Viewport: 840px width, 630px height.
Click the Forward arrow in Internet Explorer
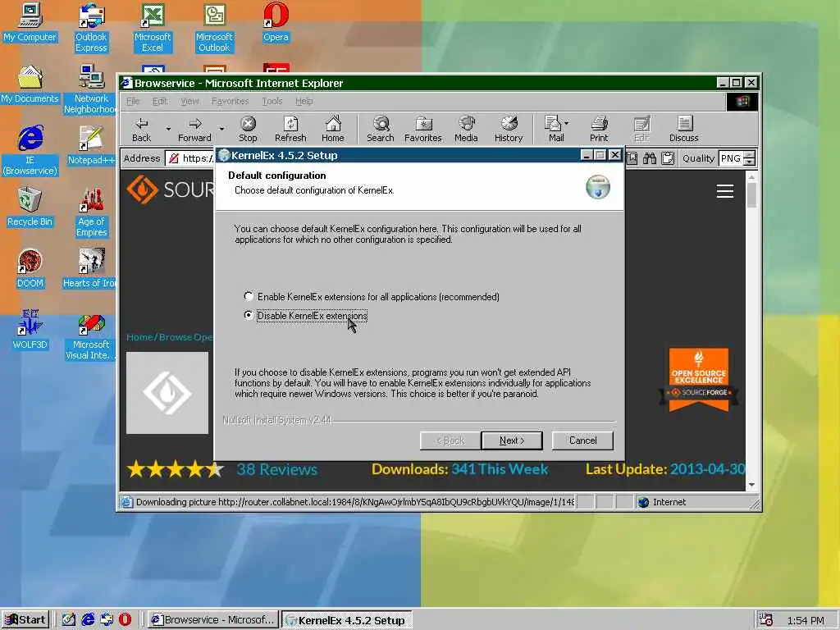click(x=194, y=130)
